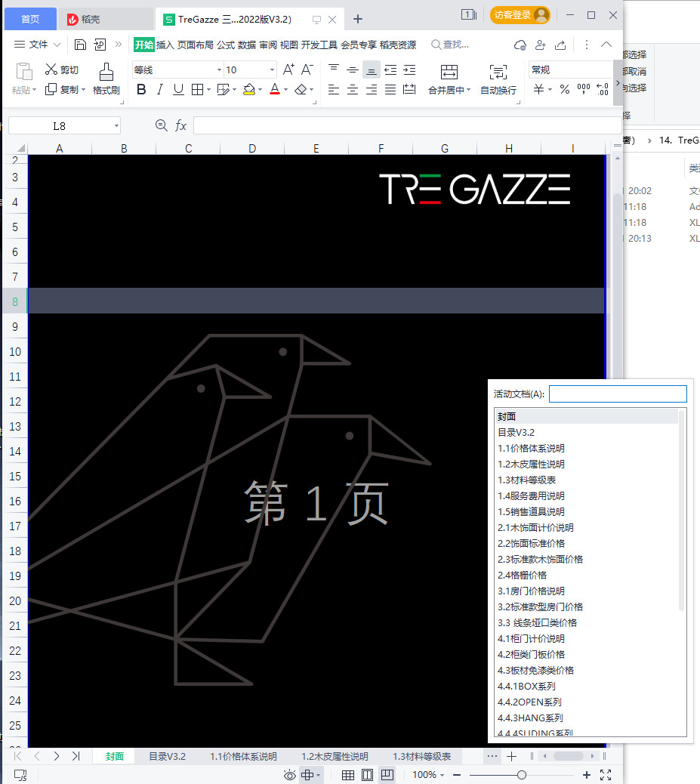Apply cell borders icon
The width and height of the screenshot is (700, 784).
coord(198,89)
